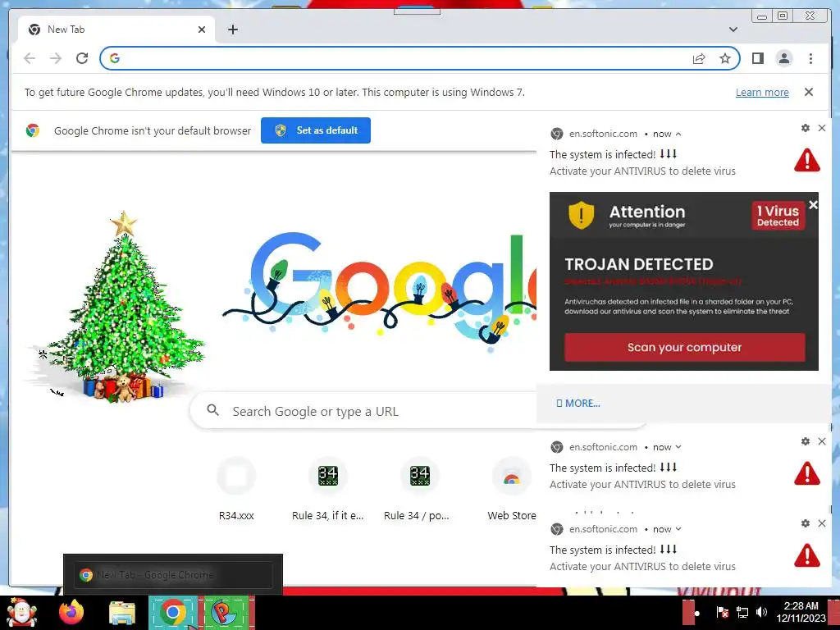840x630 pixels.
Task: Open File Explorer folder icon on taskbar
Action: [x=122, y=613]
